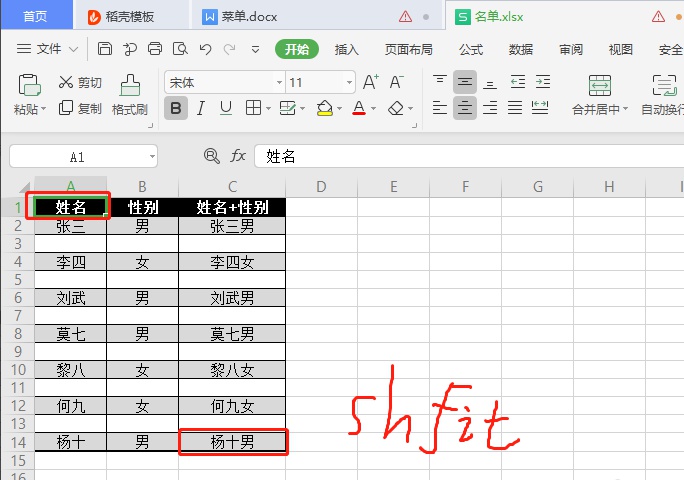Select the row 8 header
684x480 pixels.
click(x=18, y=334)
